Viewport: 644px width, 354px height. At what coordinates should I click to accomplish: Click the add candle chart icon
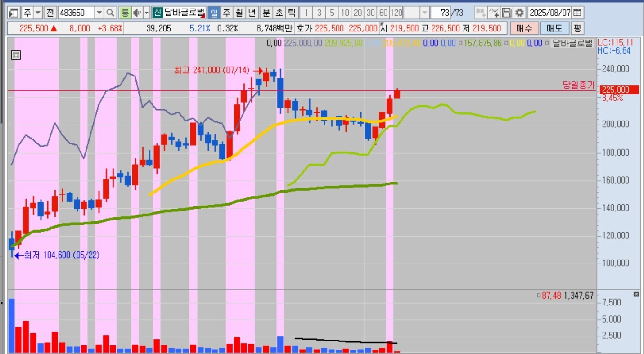pyautogui.click(x=481, y=12)
